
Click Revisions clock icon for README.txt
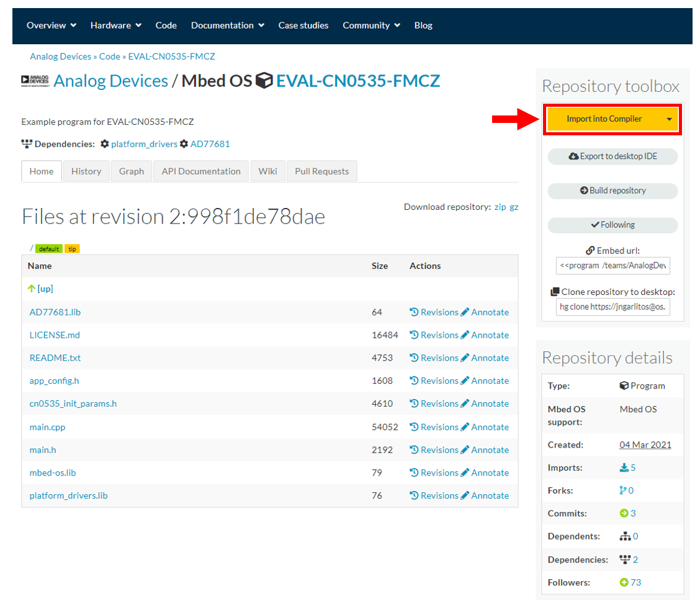415,358
